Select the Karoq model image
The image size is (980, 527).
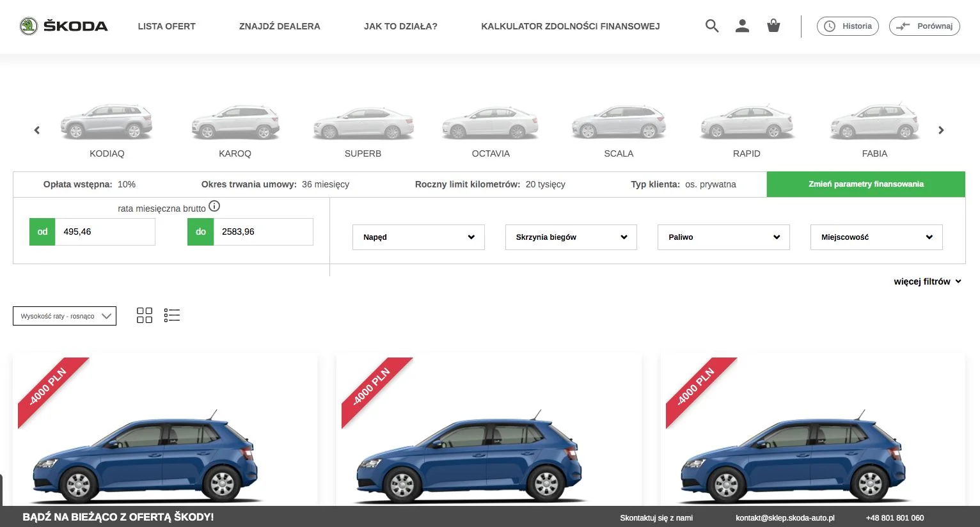point(235,122)
